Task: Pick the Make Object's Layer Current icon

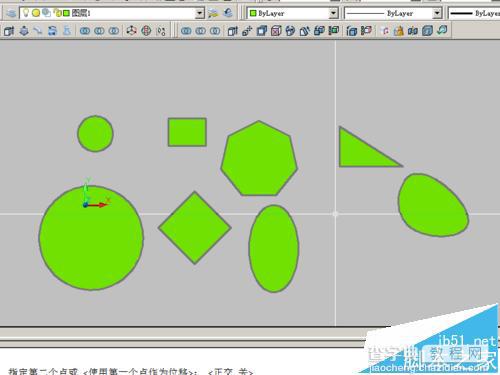Action: (213, 13)
